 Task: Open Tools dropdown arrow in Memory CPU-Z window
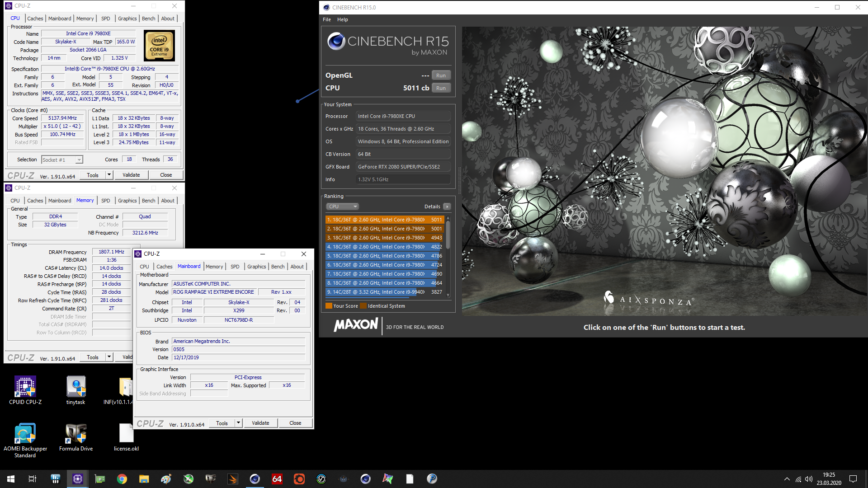(109, 357)
